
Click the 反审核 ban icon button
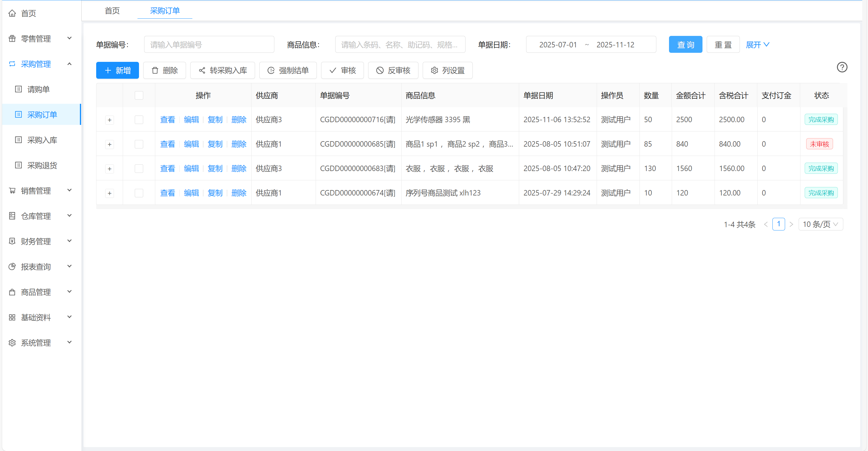click(393, 71)
